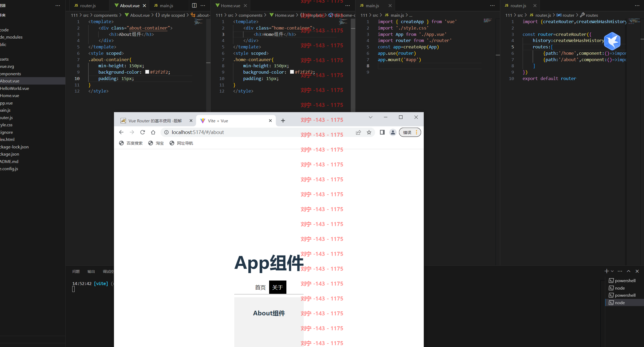This screenshot has height=347, width=644.
Task: View site information icon beside URL
Action: coord(166,132)
